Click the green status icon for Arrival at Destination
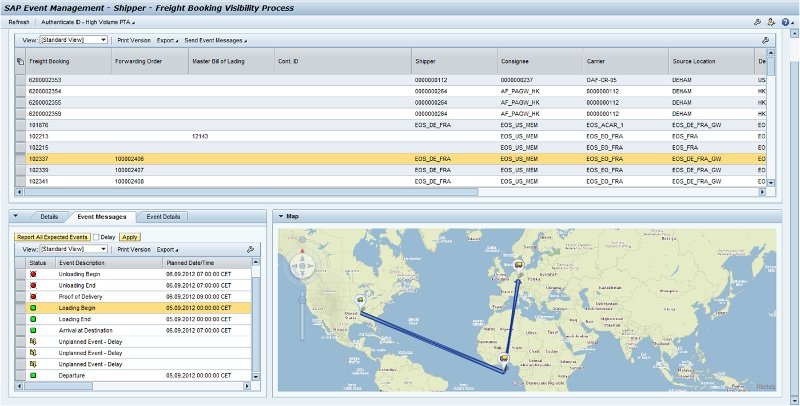The image size is (800, 406). click(x=33, y=330)
